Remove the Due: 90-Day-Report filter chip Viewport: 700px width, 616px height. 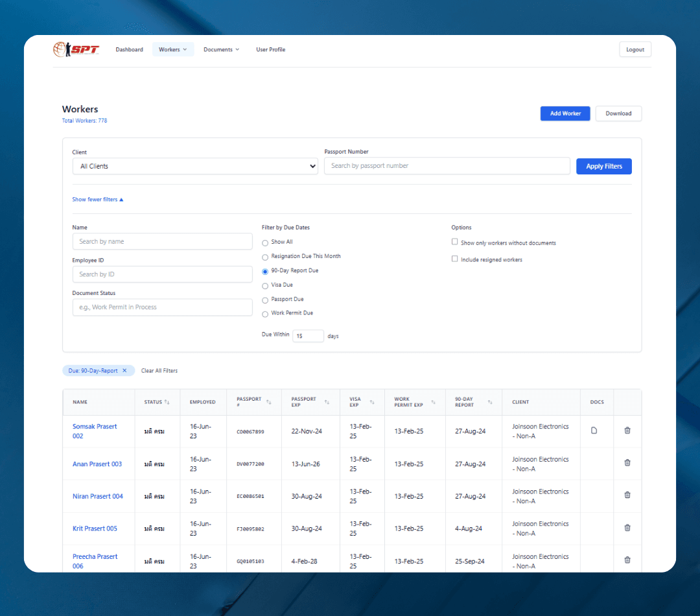click(x=124, y=371)
